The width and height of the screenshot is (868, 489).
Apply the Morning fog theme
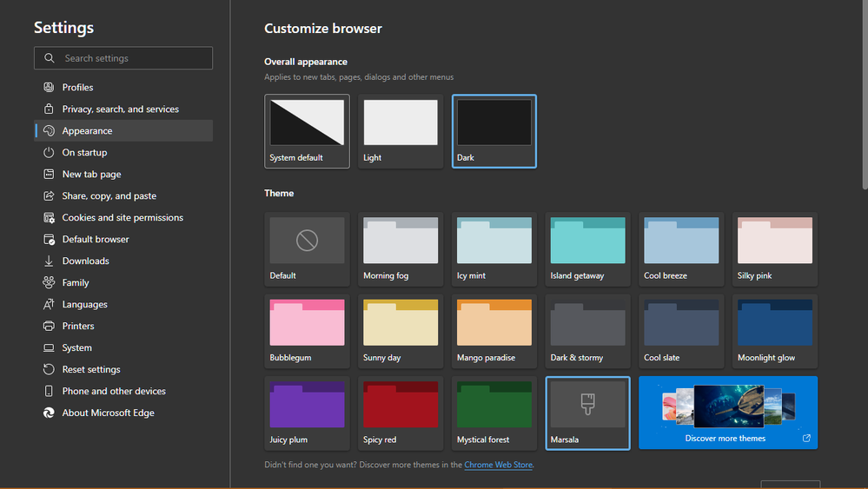point(401,249)
